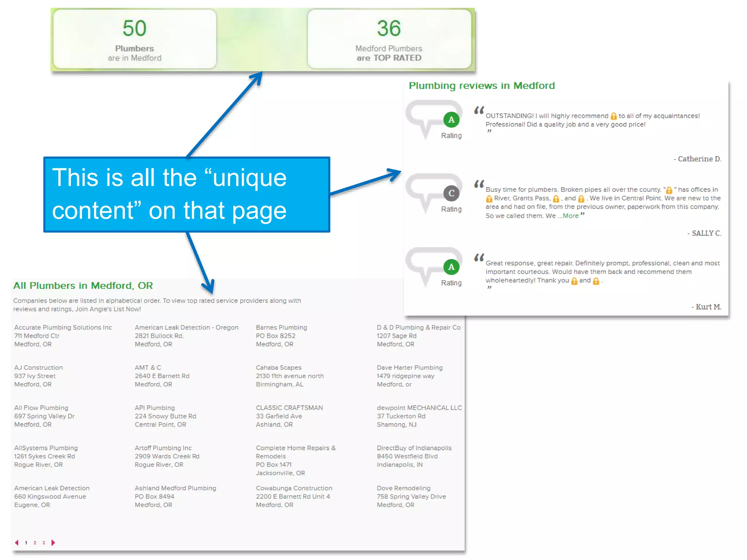Go to page 2 of plumbers
This screenshot has width=747, height=560.
tap(35, 543)
